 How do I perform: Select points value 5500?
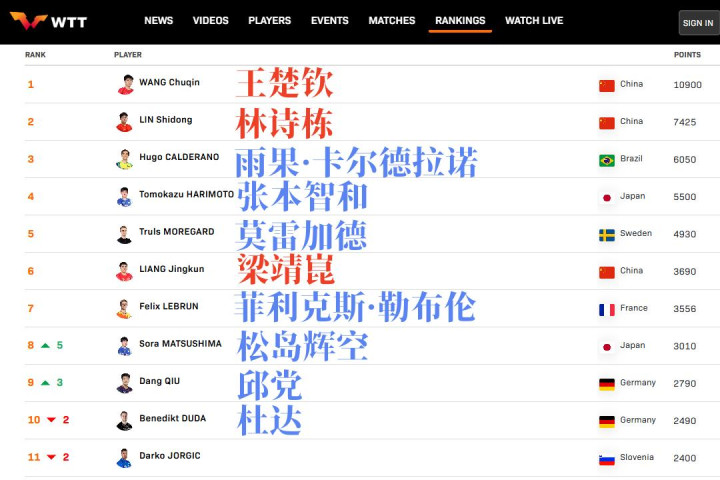click(x=685, y=197)
